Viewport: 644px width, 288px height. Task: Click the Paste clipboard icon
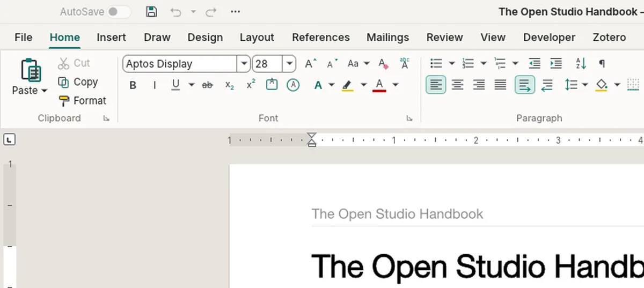tap(31, 70)
